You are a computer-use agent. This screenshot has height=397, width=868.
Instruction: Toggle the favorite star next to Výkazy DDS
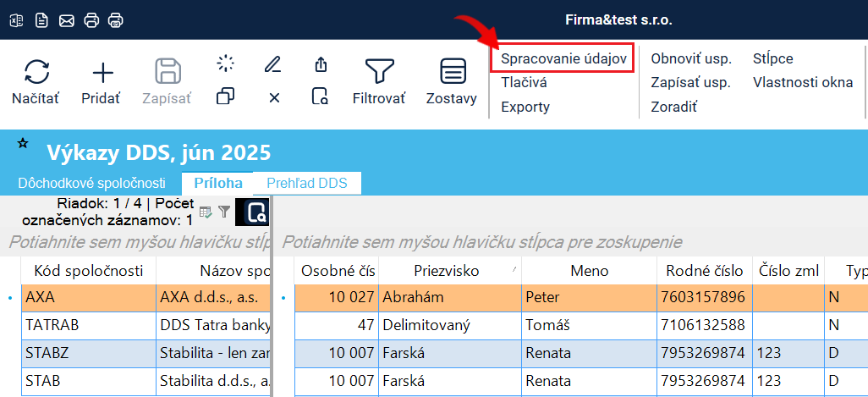[x=23, y=145]
